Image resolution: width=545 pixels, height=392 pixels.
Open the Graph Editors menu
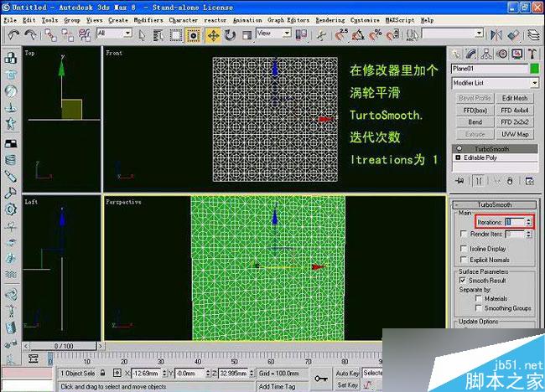click(x=288, y=20)
